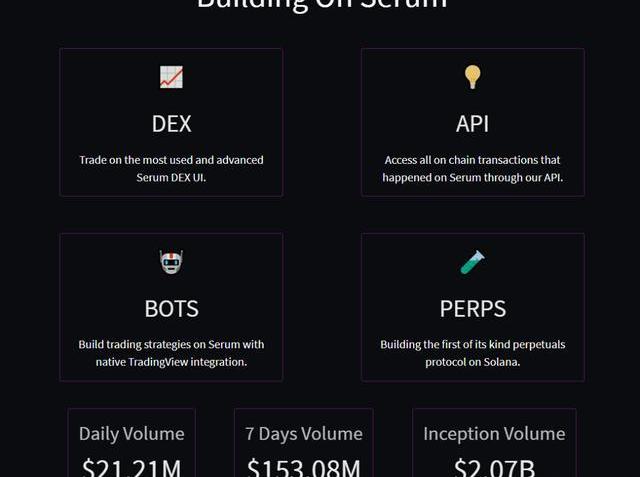Click the Daily Volume label
The width and height of the screenshot is (640, 477).
point(131,434)
